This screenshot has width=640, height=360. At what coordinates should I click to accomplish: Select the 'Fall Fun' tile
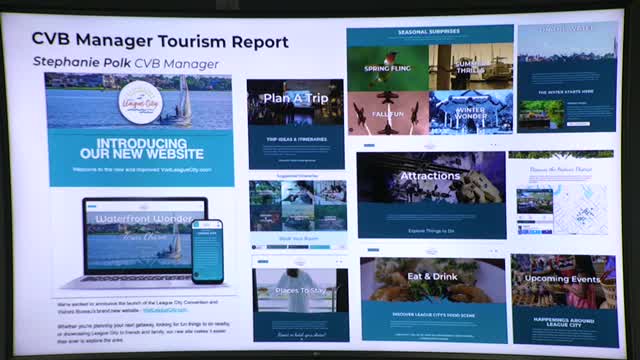(x=388, y=113)
